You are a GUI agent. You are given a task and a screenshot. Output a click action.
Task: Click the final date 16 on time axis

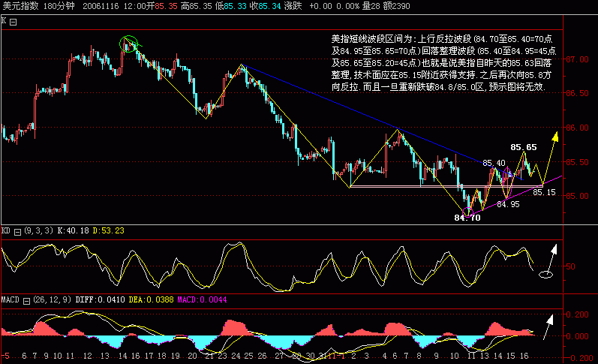tap(524, 356)
